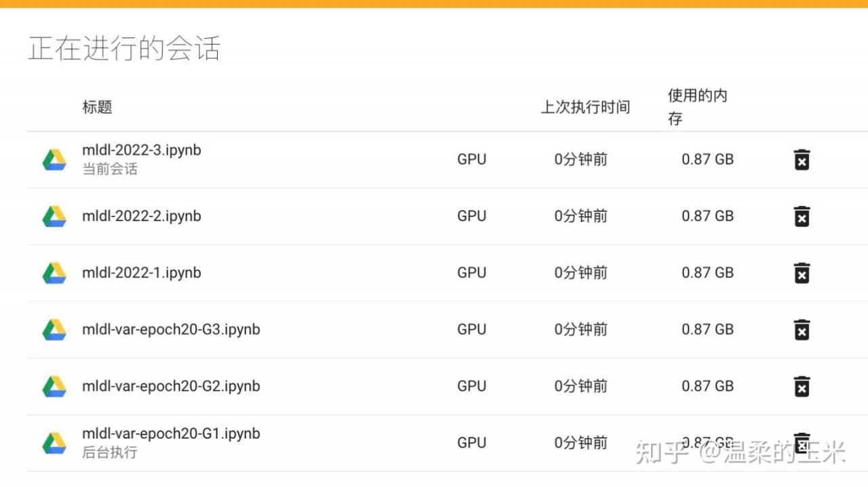868x487 pixels.
Task: Click 0.87 GB in mldl-var-epoch20-G2 row
Action: (708, 386)
